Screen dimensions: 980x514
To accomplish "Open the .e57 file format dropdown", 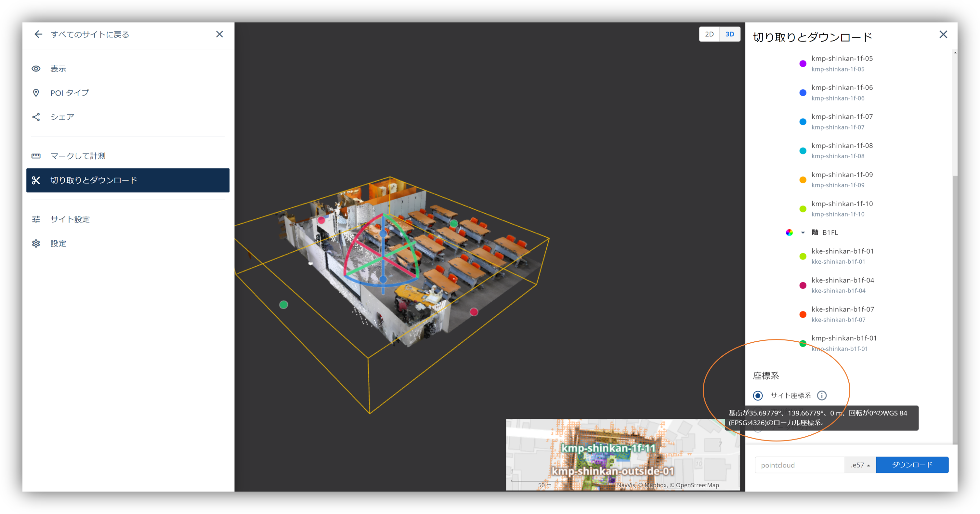I will tap(860, 465).
